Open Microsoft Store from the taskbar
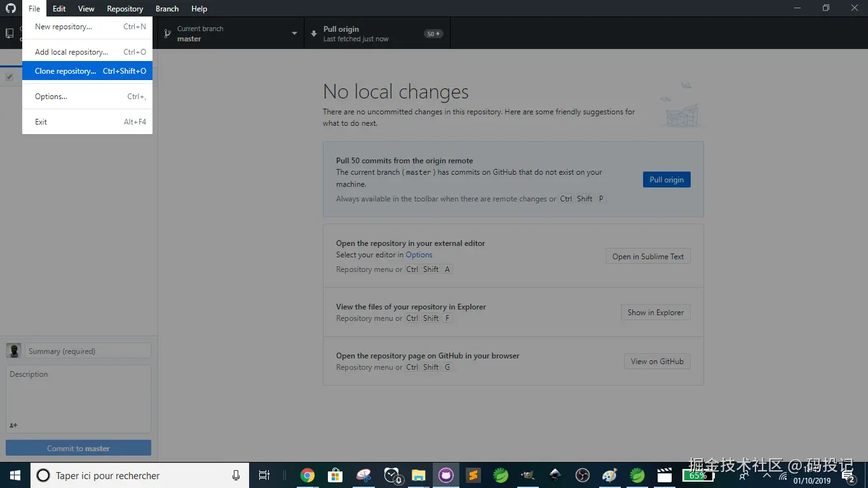 click(335, 475)
